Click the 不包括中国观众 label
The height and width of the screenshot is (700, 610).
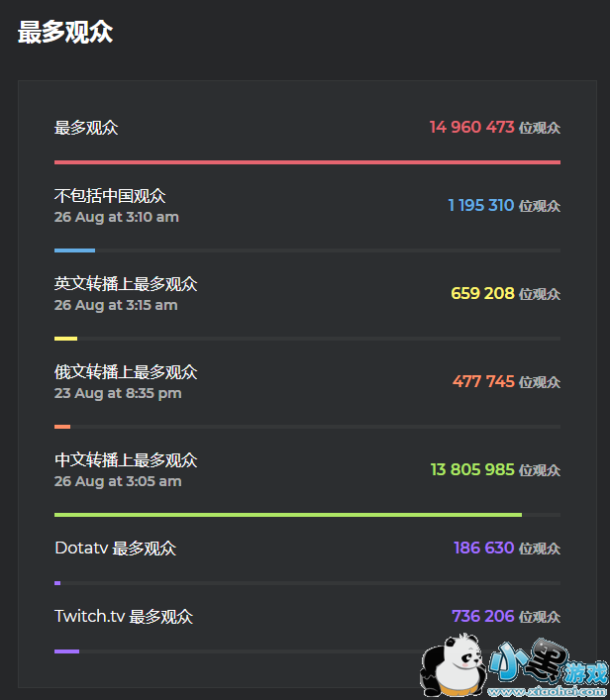coord(110,196)
